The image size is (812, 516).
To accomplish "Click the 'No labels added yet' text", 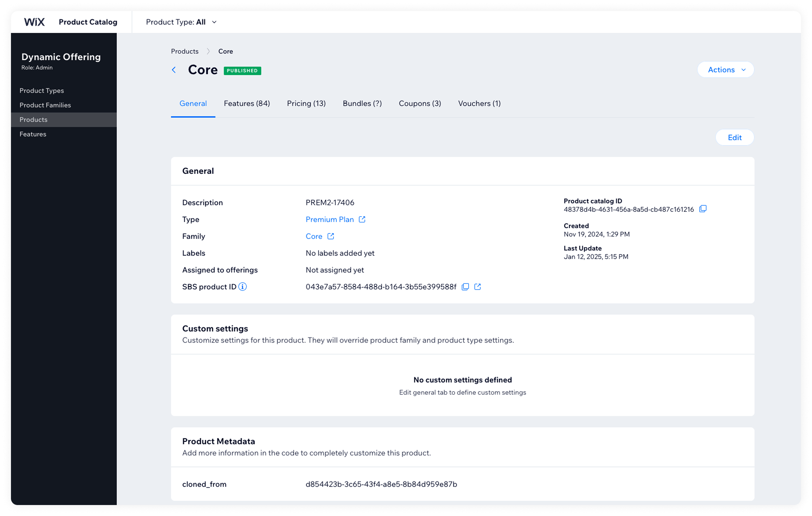I will click(340, 253).
